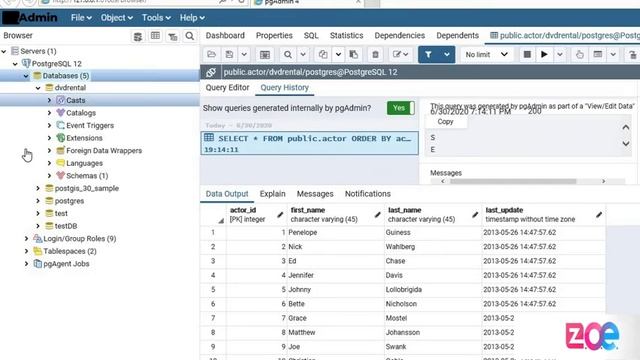Click the Save Data Changes grid icon

coord(264,55)
